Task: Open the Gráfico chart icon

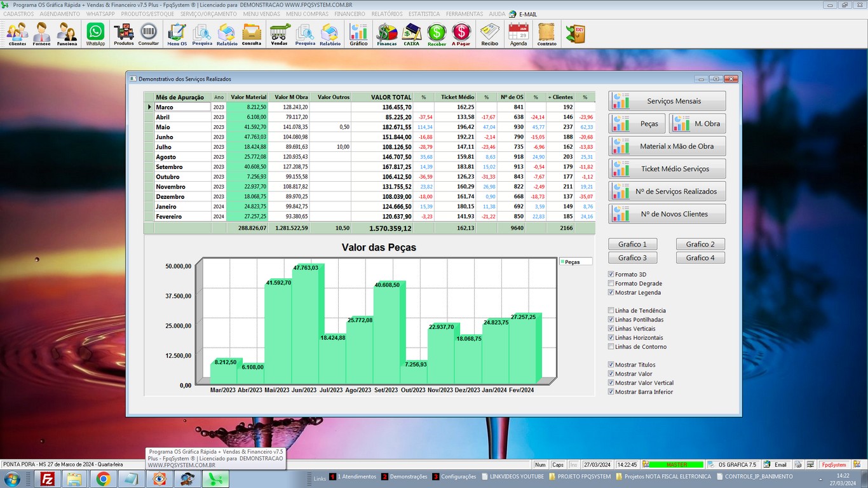Action: pos(358,34)
